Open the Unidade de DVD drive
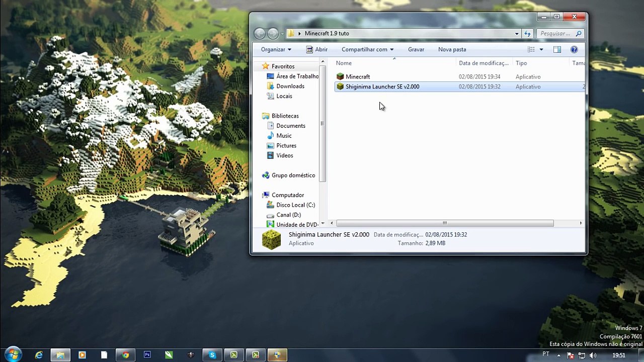644x362 pixels. 297,224
